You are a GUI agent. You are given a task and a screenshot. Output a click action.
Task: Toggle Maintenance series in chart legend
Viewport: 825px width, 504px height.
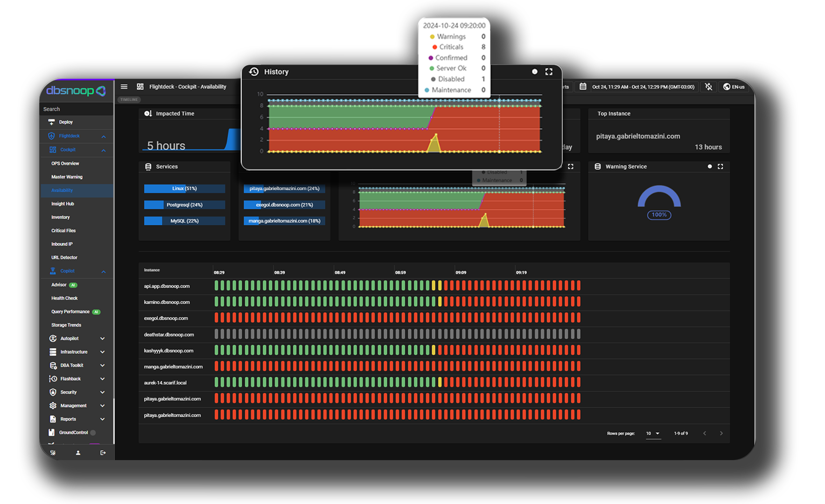(447, 90)
